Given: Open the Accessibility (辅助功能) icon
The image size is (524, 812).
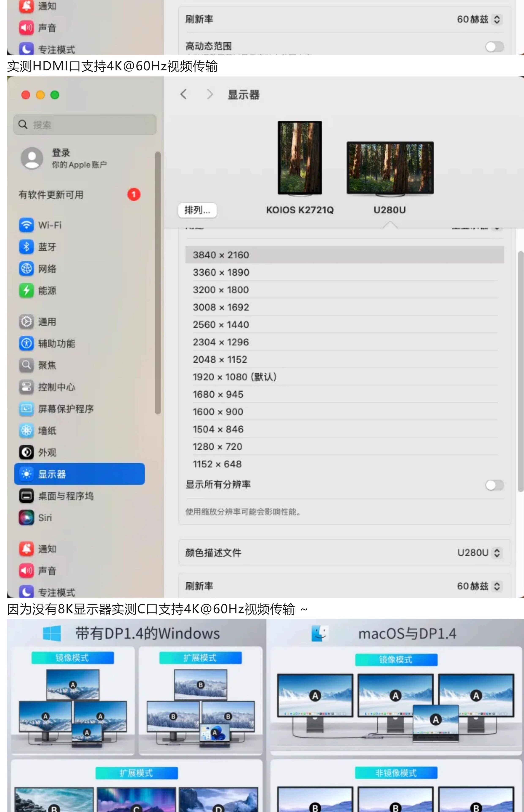Looking at the screenshot, I should (x=26, y=343).
